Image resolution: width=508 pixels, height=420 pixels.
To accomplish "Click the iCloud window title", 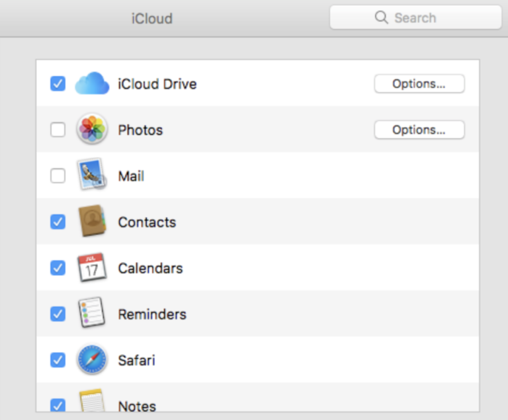I will (x=152, y=18).
